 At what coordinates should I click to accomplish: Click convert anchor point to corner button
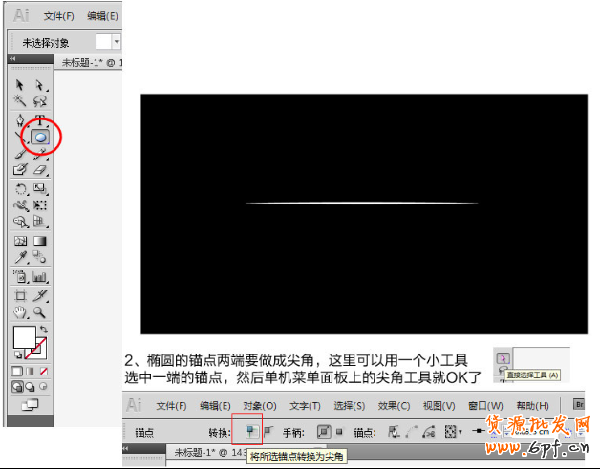[248, 432]
